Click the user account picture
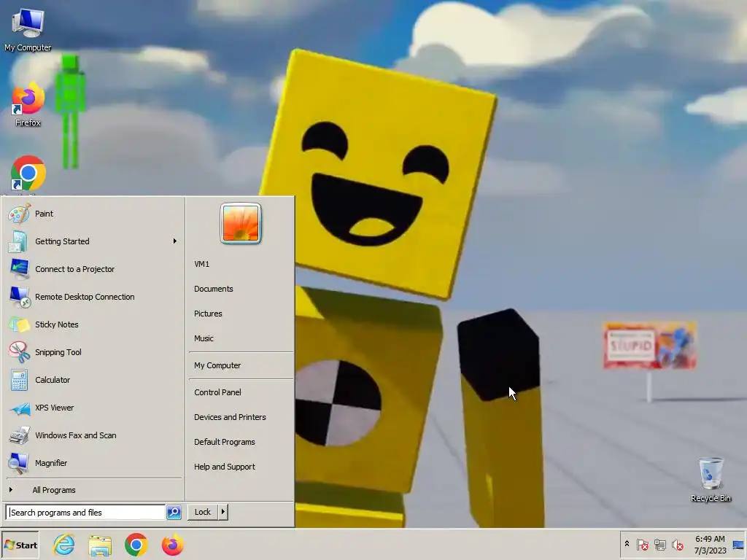747x560 pixels. [241, 223]
